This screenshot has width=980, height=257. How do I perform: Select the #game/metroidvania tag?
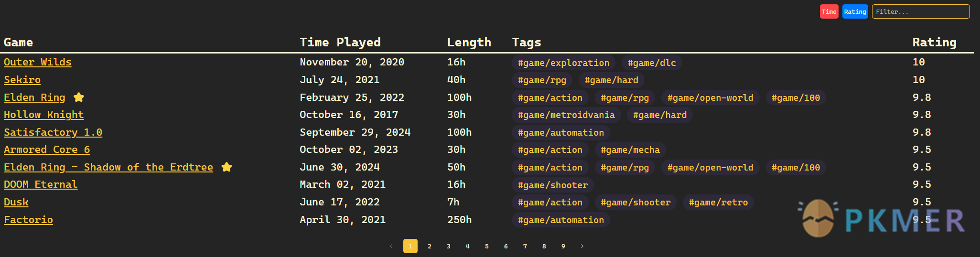(566, 115)
